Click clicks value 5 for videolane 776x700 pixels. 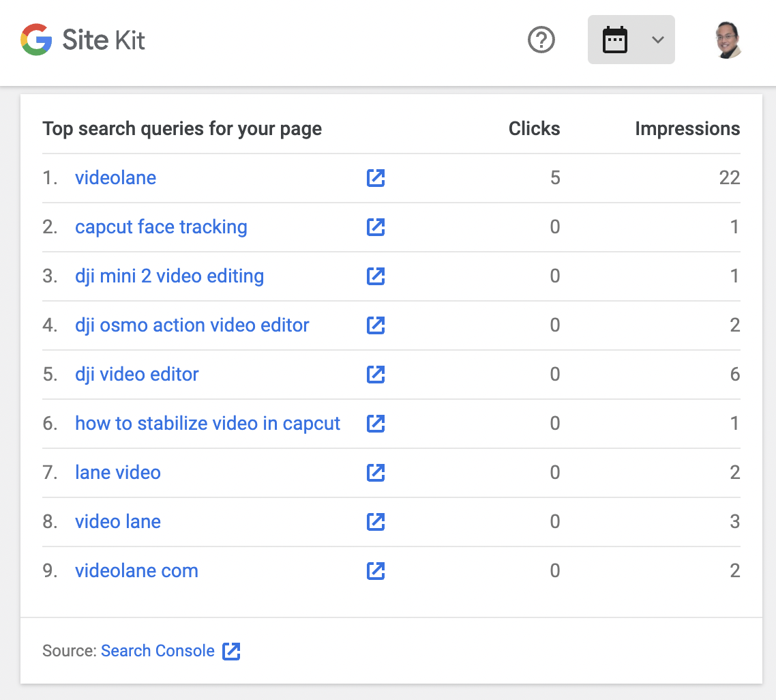(x=555, y=177)
